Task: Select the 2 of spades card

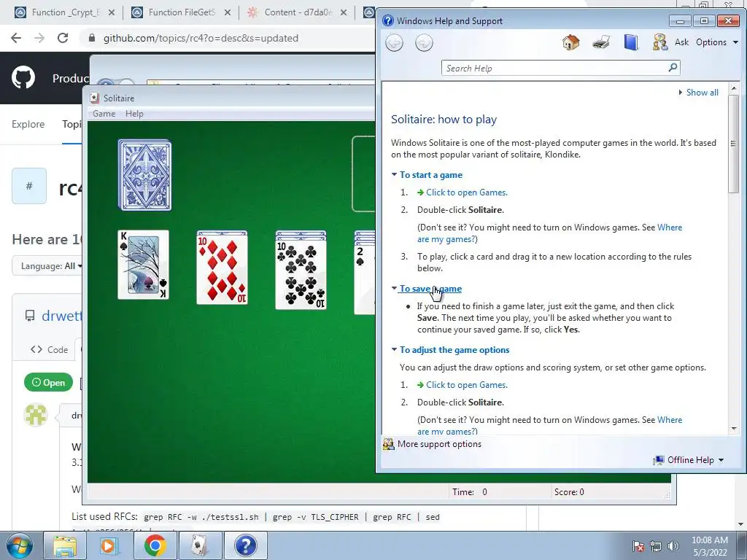Action: pyautogui.click(x=365, y=279)
